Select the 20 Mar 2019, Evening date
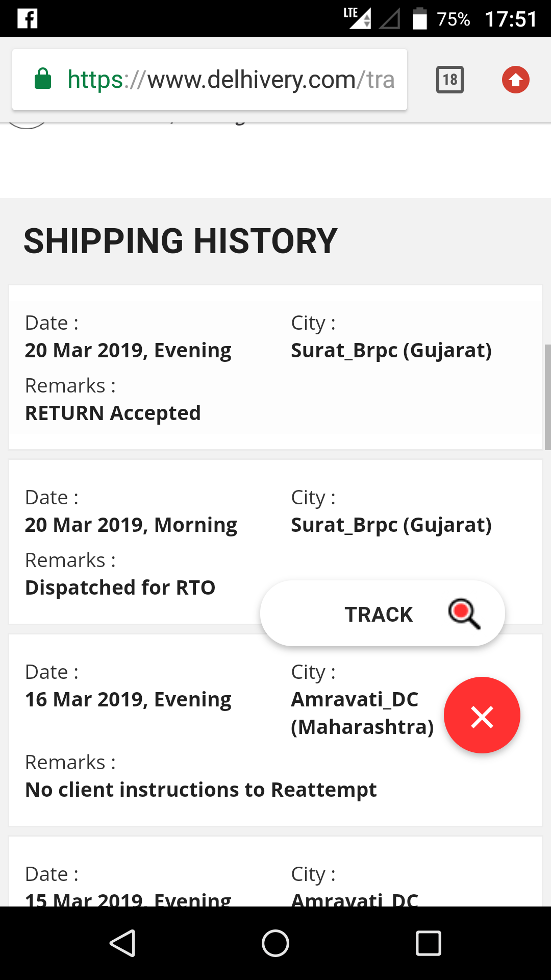The height and width of the screenshot is (980, 551). (x=128, y=351)
